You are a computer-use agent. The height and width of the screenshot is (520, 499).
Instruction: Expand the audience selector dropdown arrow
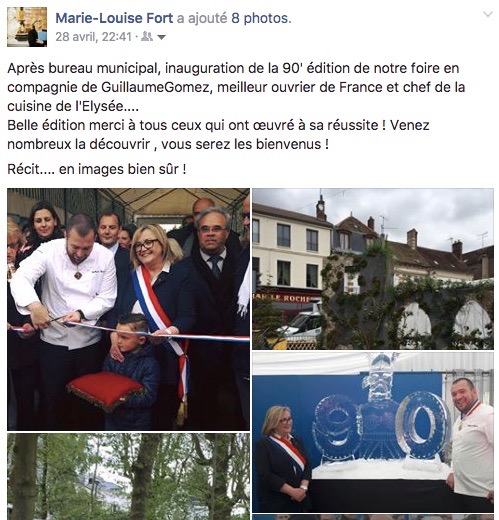[x=161, y=37]
